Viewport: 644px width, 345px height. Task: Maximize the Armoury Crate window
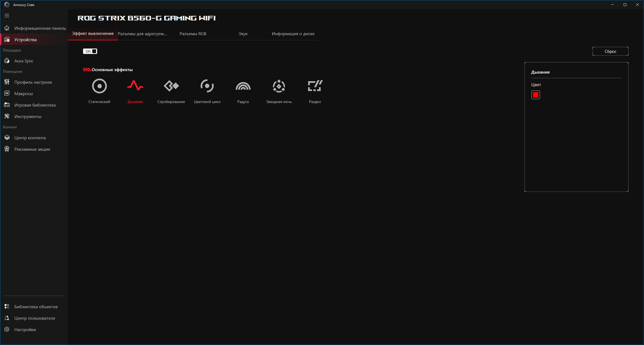click(625, 5)
